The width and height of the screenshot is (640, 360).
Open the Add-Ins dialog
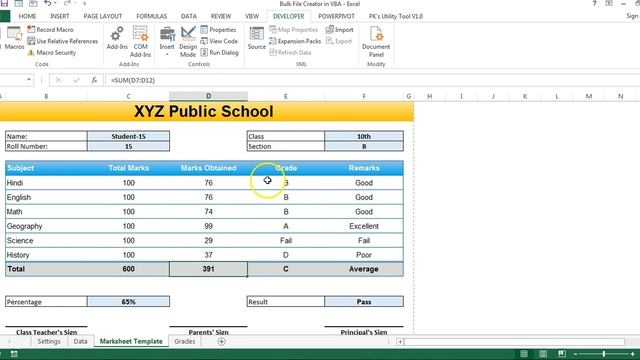[x=117, y=38]
